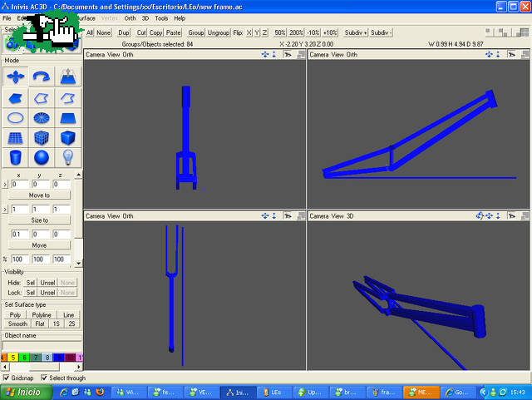
Task: Open Camera menu in top-left viewport
Action: (96, 54)
